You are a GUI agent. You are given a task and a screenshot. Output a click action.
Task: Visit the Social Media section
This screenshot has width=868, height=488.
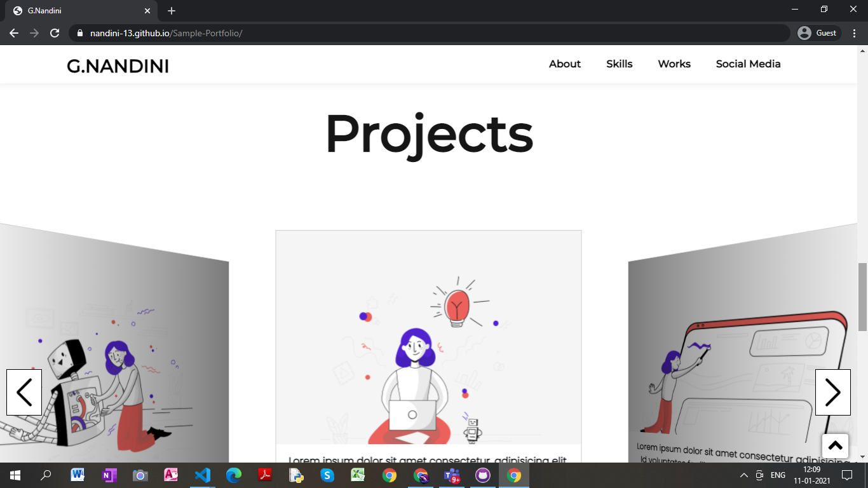748,64
